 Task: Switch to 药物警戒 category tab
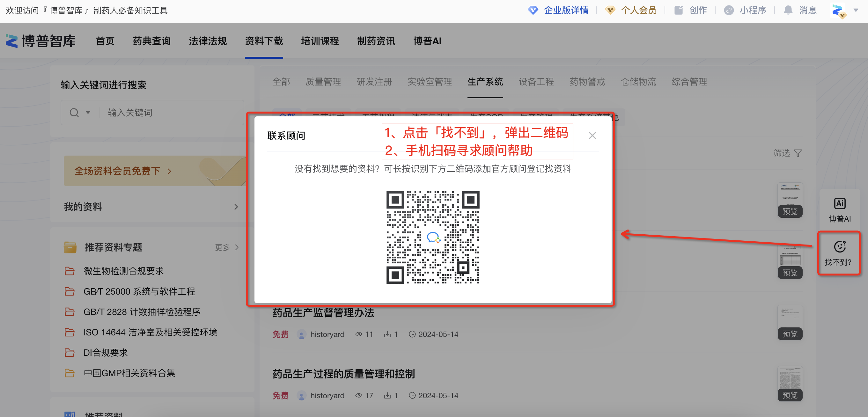(587, 82)
